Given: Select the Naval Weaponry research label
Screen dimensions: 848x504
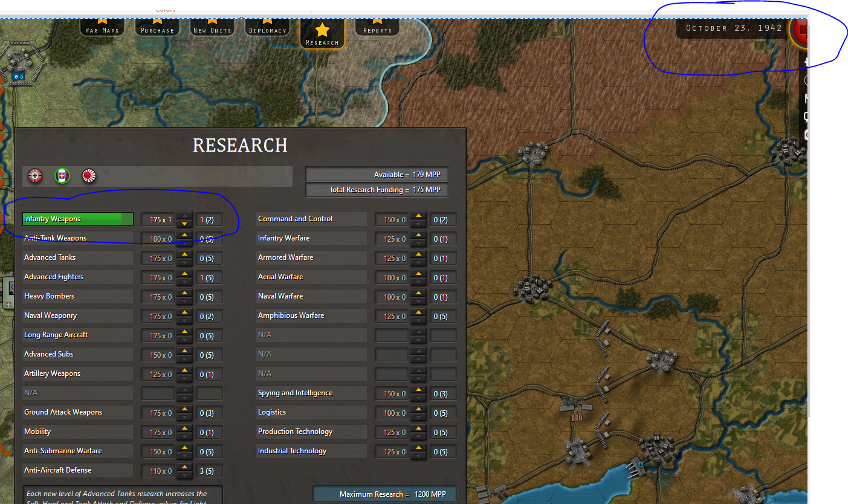Looking at the screenshot, I should 77,315.
